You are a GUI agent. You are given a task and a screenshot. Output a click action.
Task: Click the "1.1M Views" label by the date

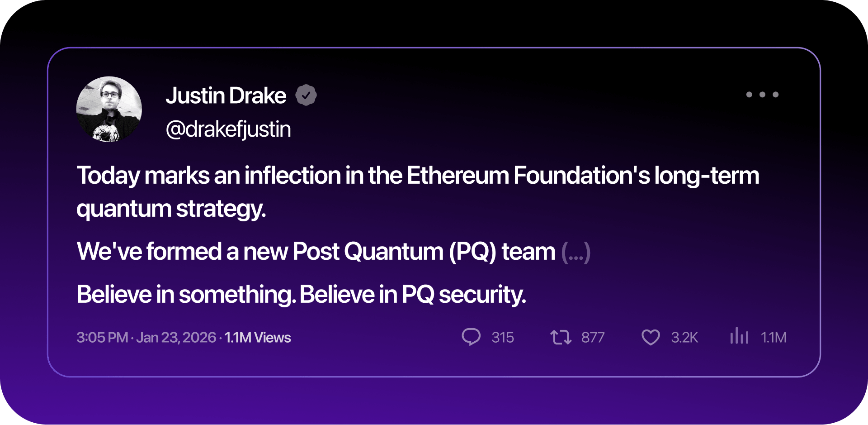coord(258,338)
